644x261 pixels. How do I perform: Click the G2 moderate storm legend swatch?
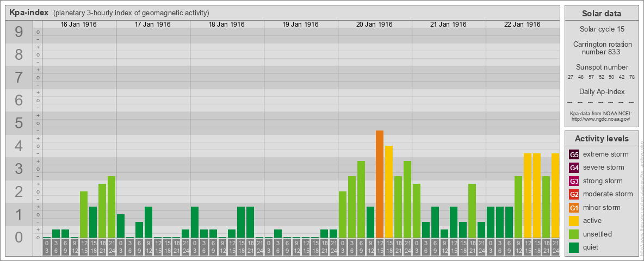click(x=574, y=195)
